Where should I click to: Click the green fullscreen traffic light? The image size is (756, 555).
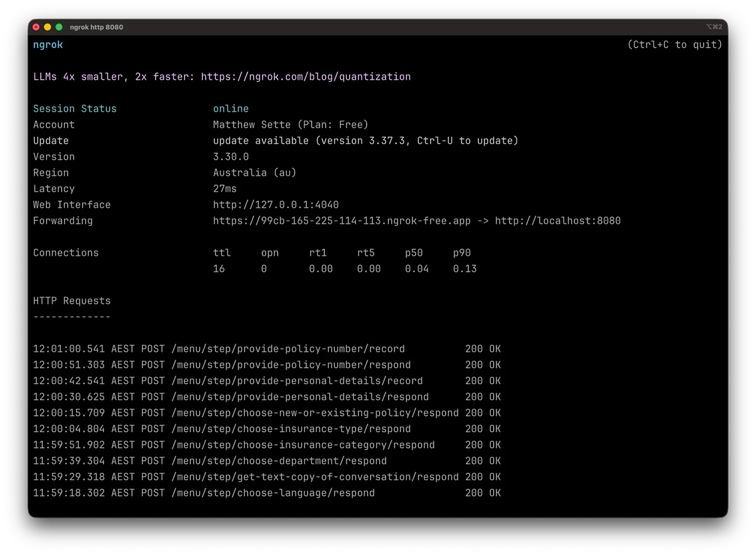59,27
